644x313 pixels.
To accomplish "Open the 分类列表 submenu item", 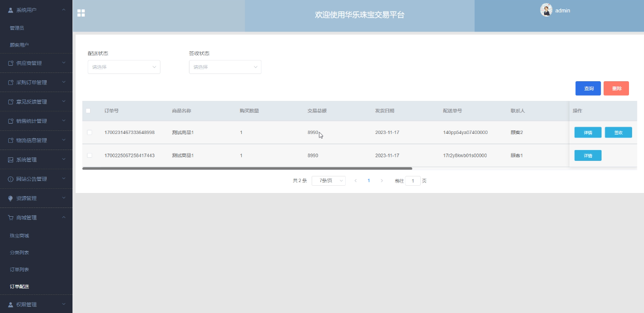I will pyautogui.click(x=36, y=252).
